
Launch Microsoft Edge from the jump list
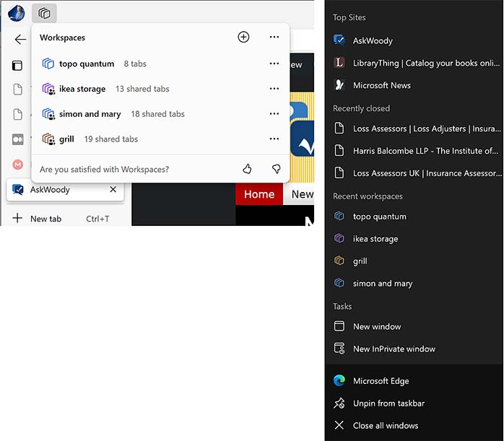(414, 380)
